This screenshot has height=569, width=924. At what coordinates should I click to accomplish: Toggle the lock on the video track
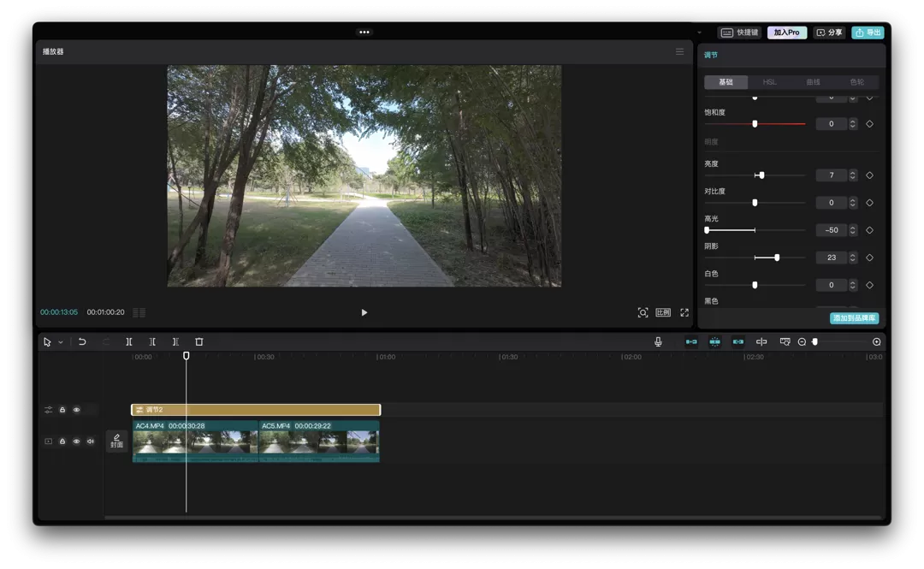click(62, 442)
